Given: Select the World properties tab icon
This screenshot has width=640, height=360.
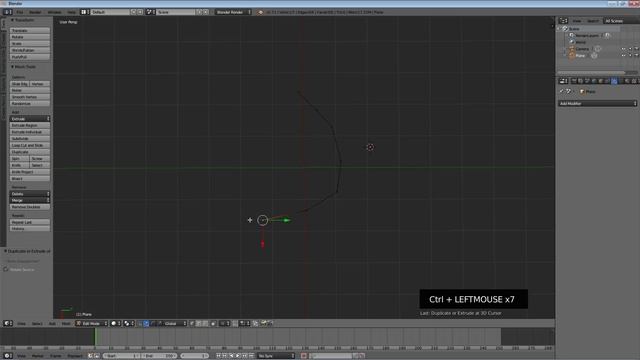Looking at the screenshot, I should [594, 81].
